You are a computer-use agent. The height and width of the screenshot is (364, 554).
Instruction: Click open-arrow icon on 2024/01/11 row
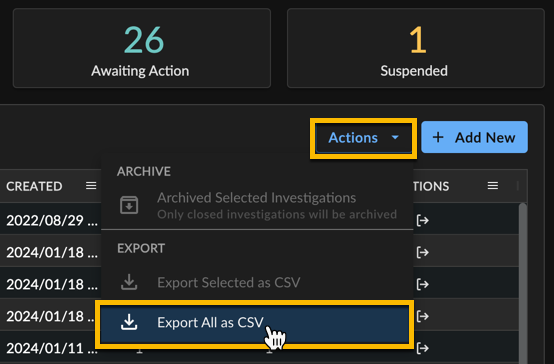tap(423, 348)
